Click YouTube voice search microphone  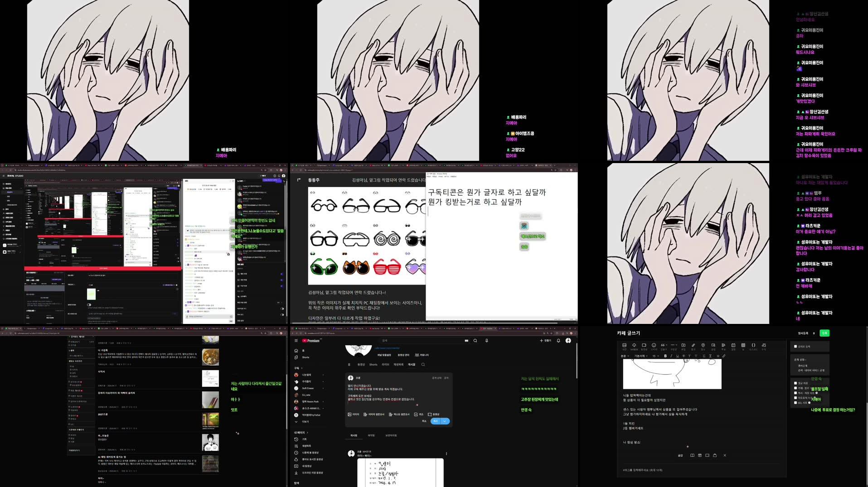(486, 341)
